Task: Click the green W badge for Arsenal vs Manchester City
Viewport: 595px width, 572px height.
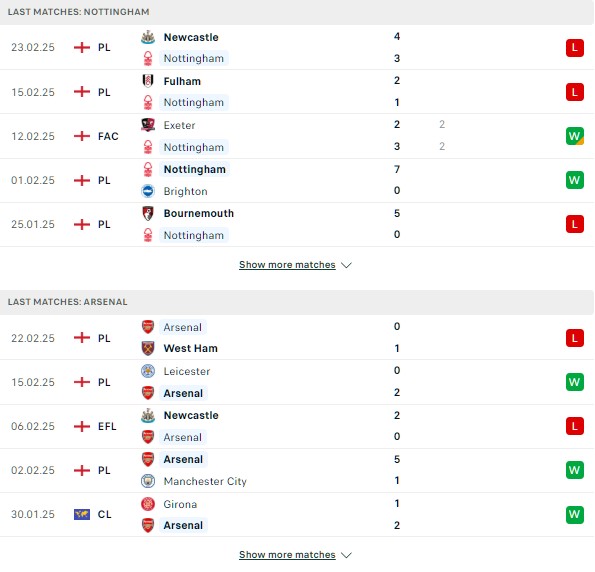Action: (575, 470)
